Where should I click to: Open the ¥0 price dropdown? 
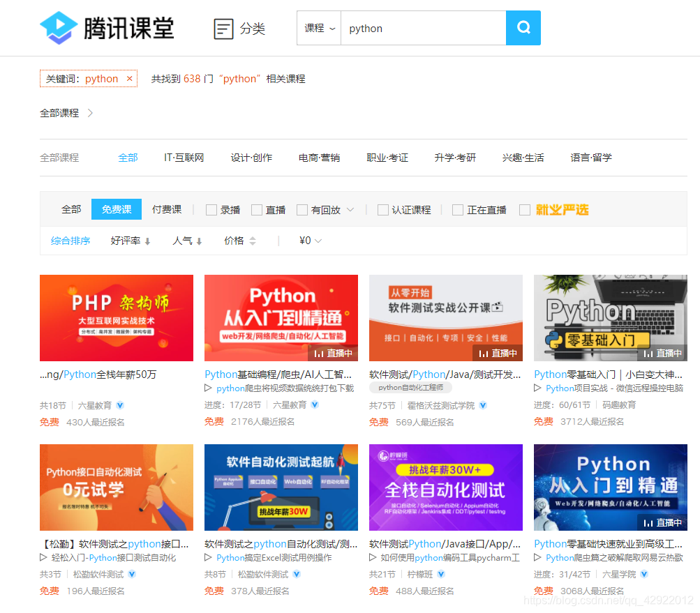click(x=310, y=240)
